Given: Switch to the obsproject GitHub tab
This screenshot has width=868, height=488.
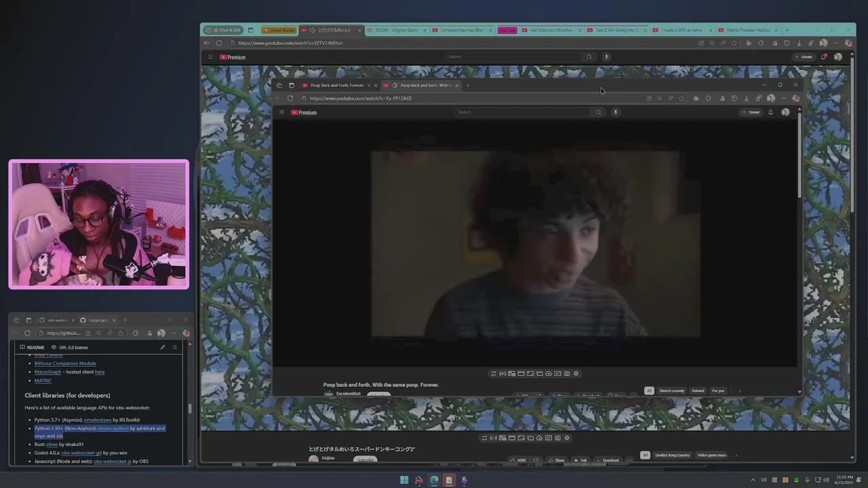Looking at the screenshot, I should coord(98,320).
